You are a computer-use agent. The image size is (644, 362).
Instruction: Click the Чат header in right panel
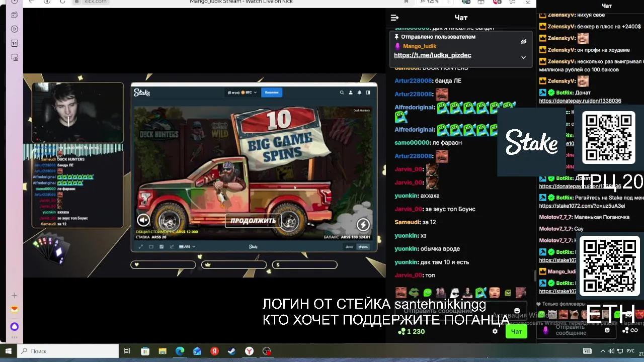pyautogui.click(x=607, y=6)
